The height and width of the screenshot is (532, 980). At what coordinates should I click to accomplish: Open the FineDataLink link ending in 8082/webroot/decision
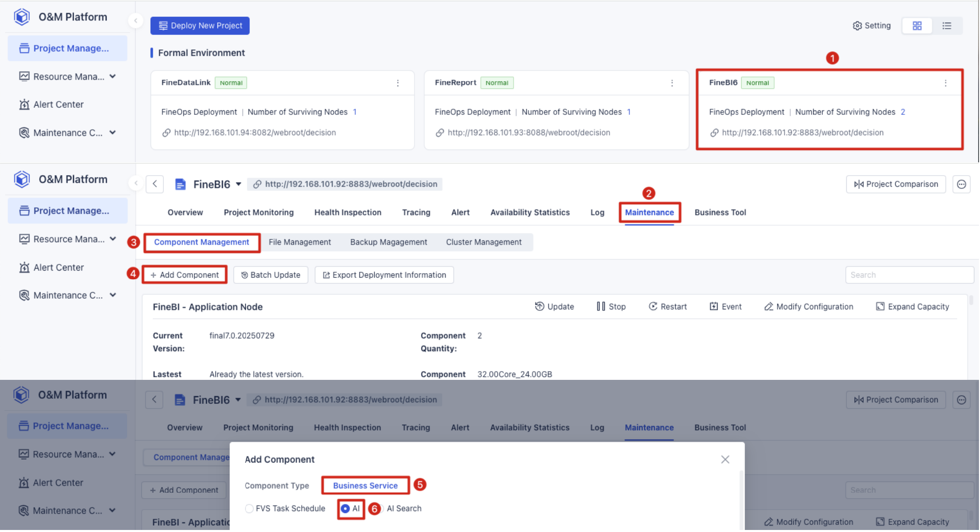click(255, 133)
